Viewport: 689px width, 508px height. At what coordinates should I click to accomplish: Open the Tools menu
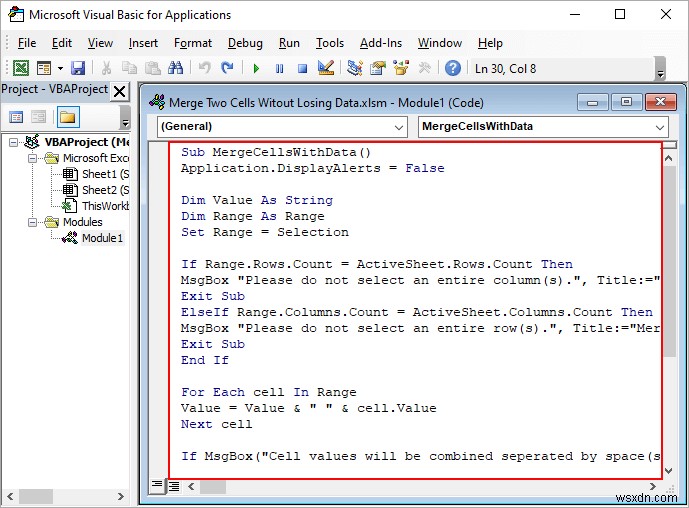[x=330, y=43]
